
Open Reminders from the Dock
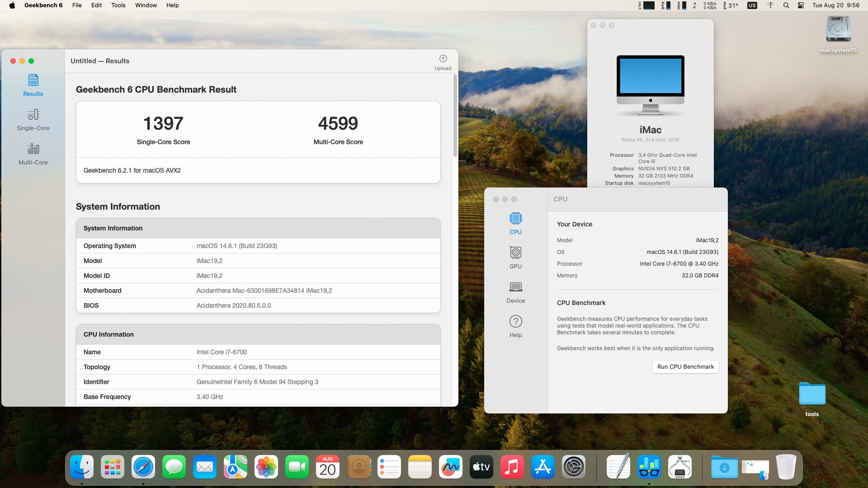pyautogui.click(x=389, y=467)
